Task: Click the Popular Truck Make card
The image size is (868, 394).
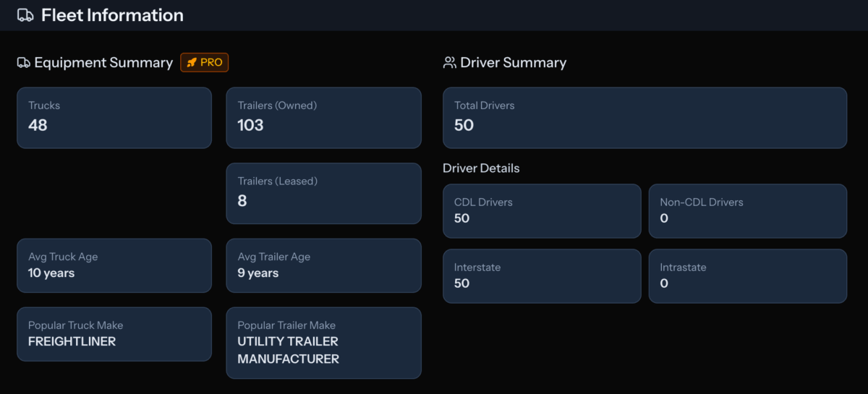Action: (x=114, y=334)
